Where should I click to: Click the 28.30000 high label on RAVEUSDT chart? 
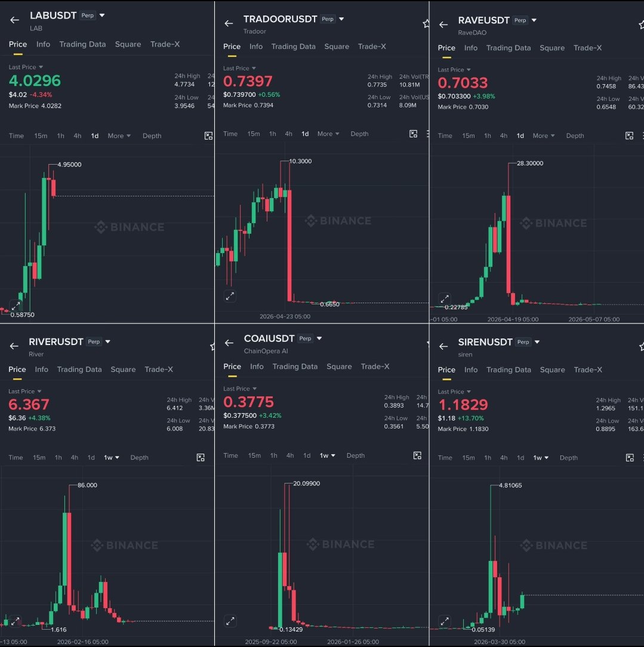tap(530, 164)
